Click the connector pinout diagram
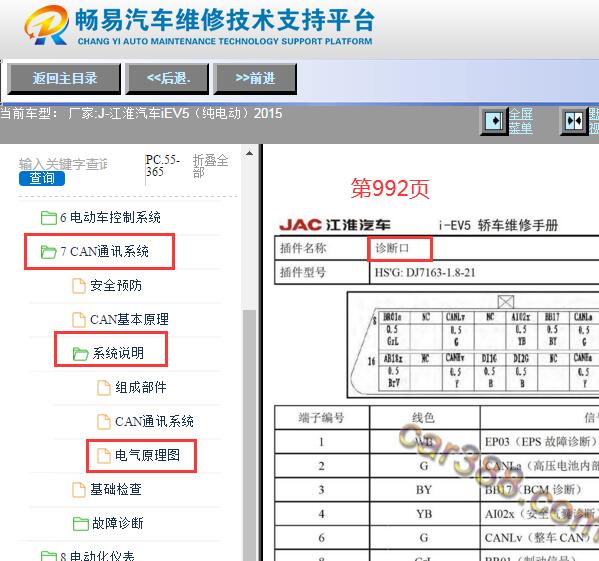 tap(473, 345)
